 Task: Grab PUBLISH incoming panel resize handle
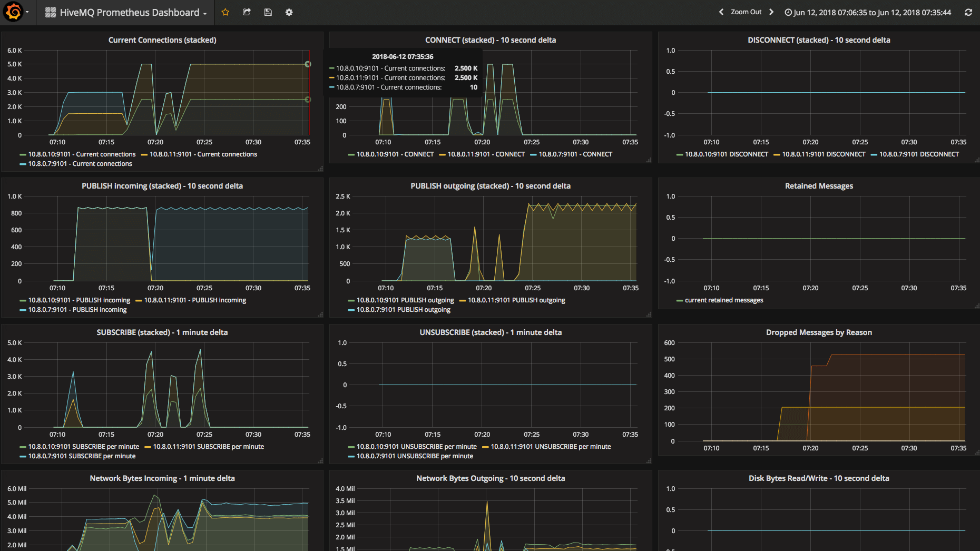(x=320, y=314)
